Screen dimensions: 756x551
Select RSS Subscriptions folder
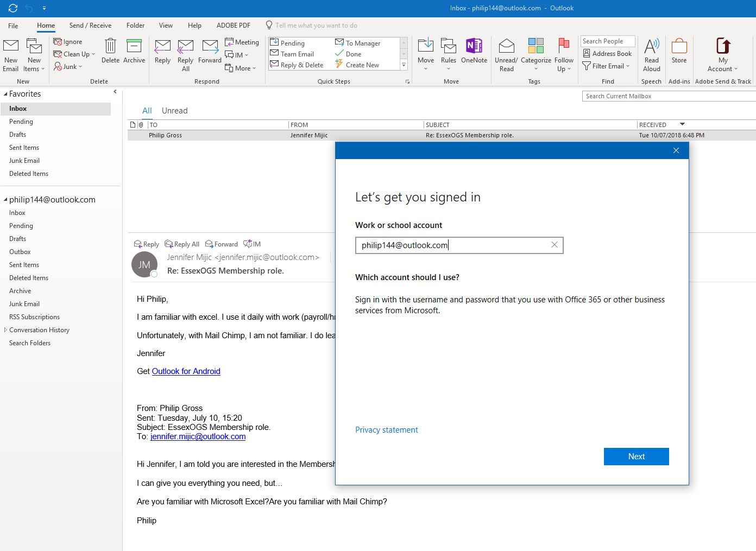tap(34, 317)
